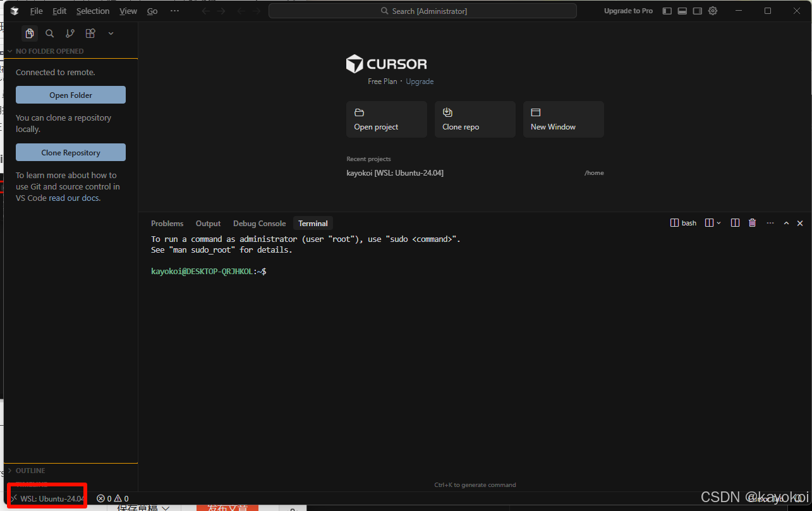Show more menu items via ellipsis
The height and width of the screenshot is (511, 812).
click(175, 11)
